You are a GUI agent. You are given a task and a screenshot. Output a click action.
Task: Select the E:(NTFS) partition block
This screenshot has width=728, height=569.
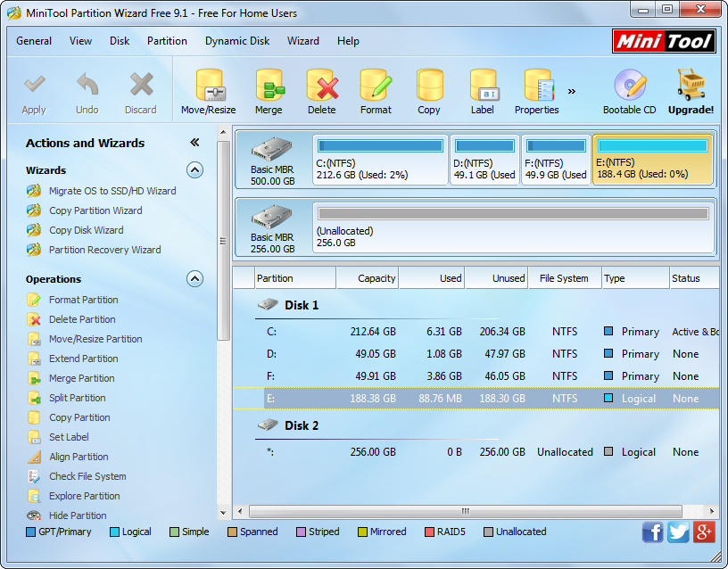(653, 161)
